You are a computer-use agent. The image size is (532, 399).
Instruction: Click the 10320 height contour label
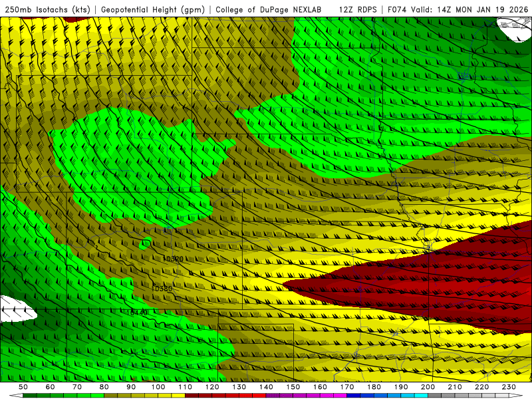[173, 259]
